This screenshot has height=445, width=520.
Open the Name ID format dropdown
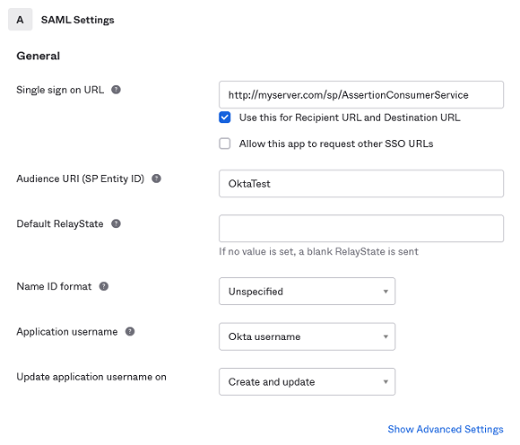(307, 291)
